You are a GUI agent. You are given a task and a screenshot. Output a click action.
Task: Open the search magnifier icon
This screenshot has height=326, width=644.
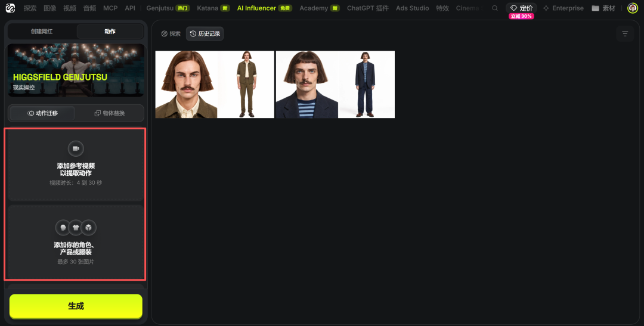click(495, 8)
